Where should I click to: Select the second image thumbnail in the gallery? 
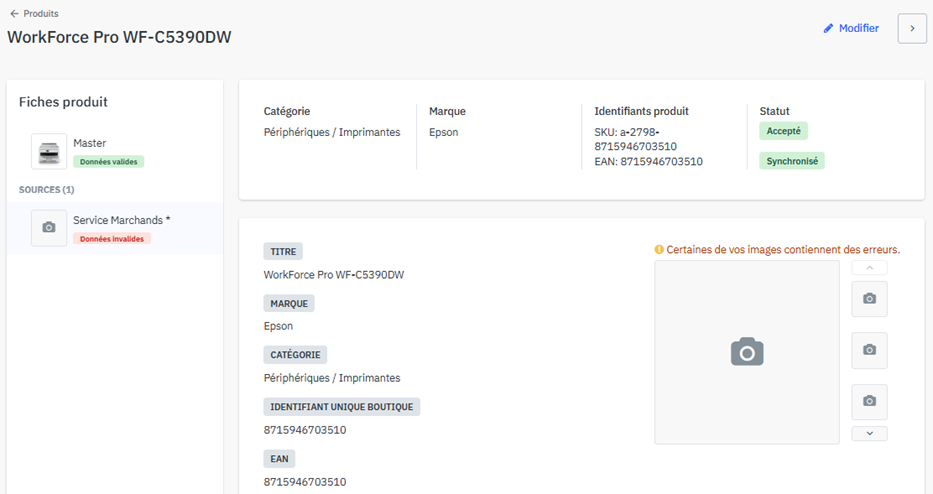(869, 350)
